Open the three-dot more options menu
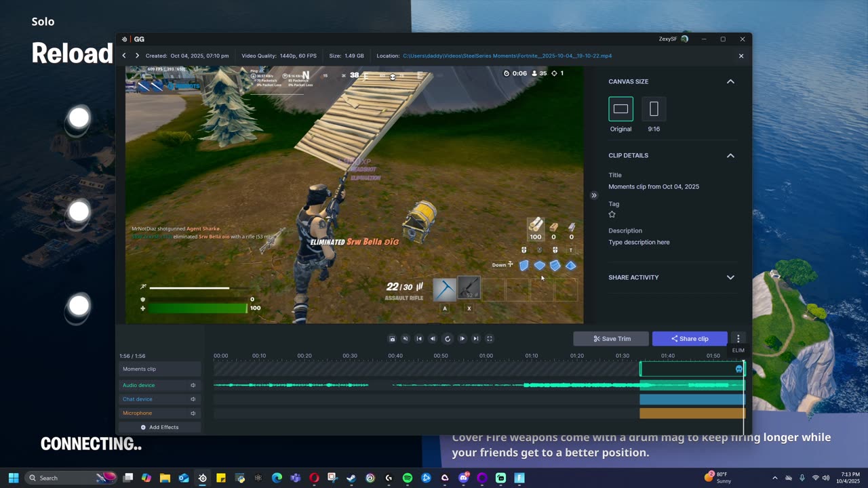868x488 pixels. [738, 338]
